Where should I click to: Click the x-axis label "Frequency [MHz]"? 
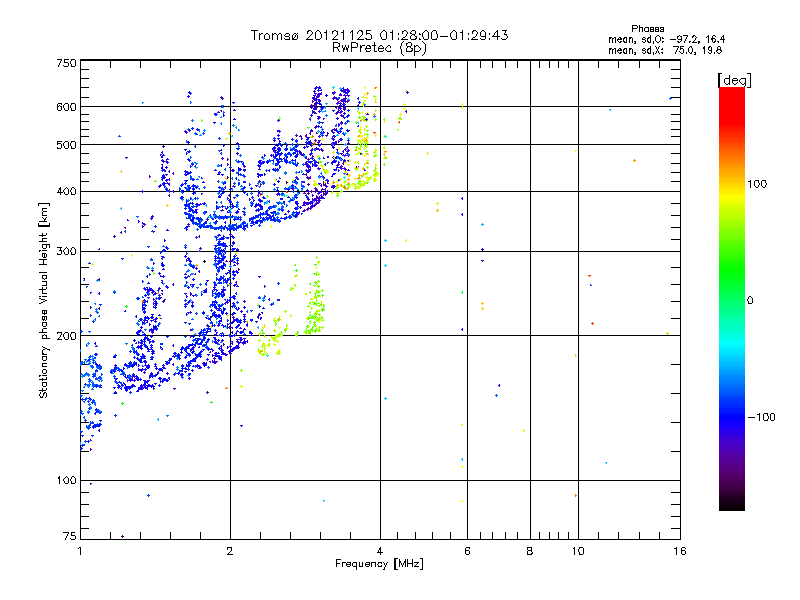379,564
